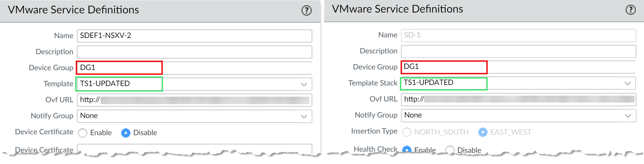Click Device Group field in left dialog
Screen dimensions: 644x164
click(x=194, y=68)
